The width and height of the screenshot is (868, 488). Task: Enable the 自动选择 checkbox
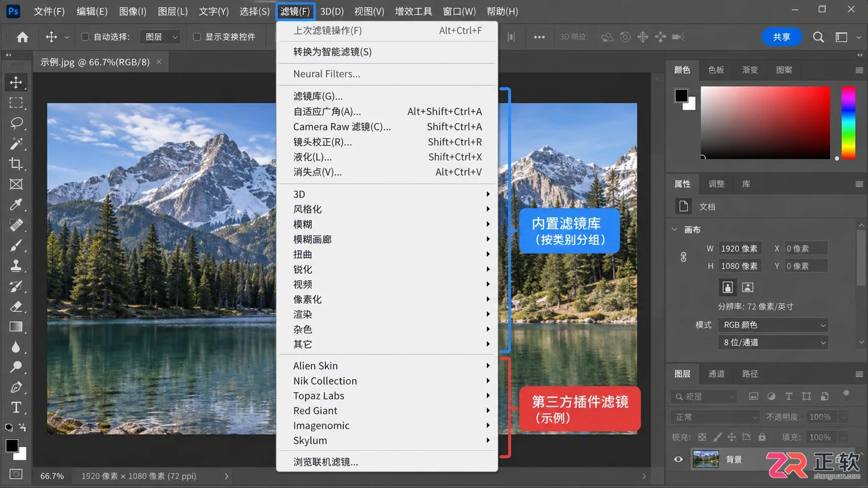coord(85,37)
